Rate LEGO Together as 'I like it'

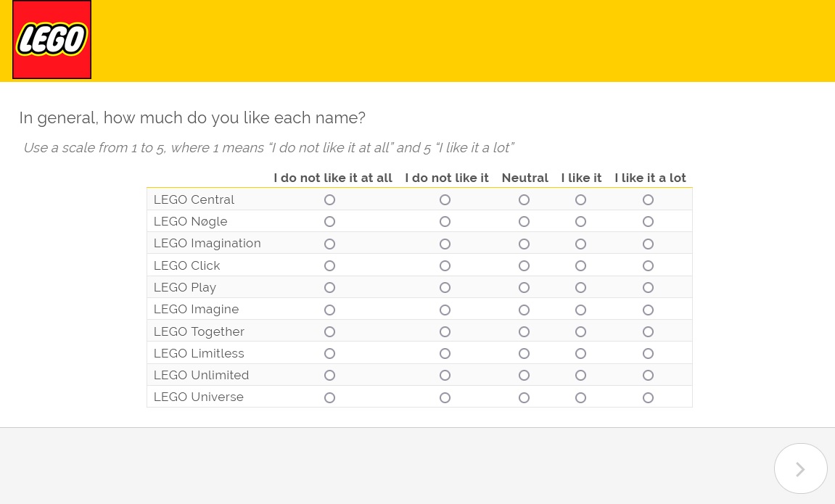[580, 331]
